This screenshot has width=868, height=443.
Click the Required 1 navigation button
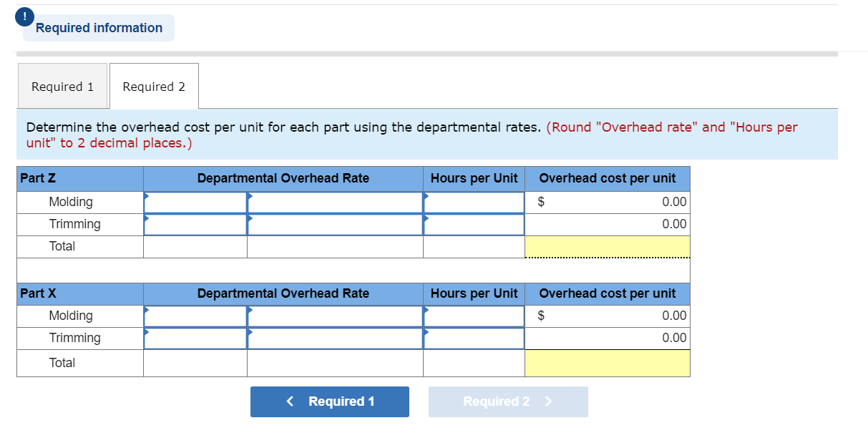[x=329, y=401]
